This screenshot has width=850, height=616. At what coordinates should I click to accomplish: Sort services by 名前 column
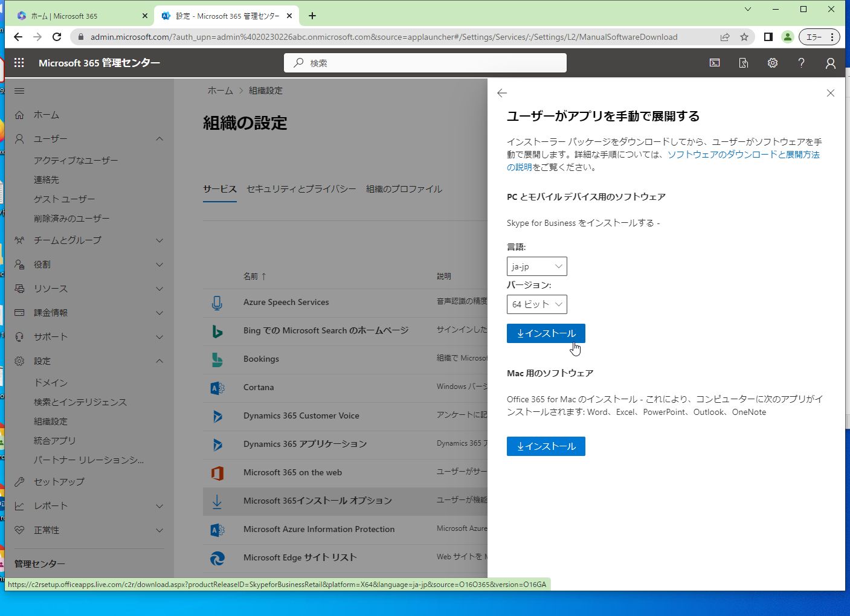[x=254, y=276]
